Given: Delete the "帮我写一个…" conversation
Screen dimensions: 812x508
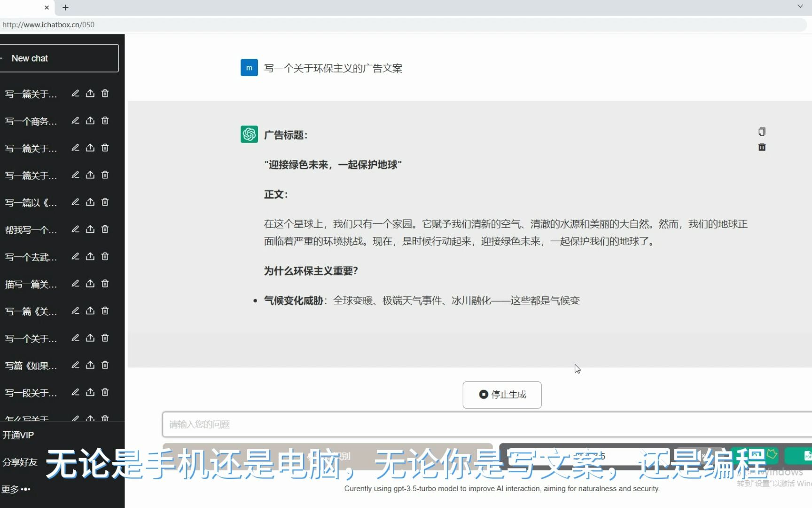Looking at the screenshot, I should (x=105, y=229).
